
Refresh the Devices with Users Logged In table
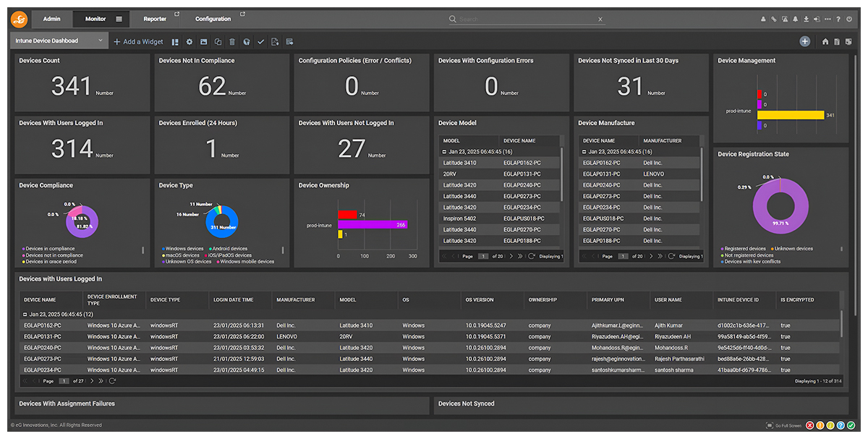[x=112, y=380]
